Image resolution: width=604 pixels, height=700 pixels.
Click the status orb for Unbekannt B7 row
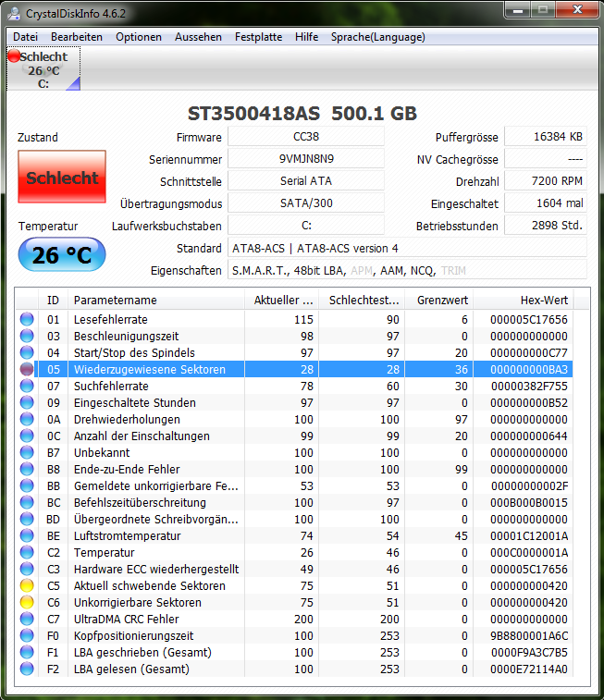(x=27, y=452)
